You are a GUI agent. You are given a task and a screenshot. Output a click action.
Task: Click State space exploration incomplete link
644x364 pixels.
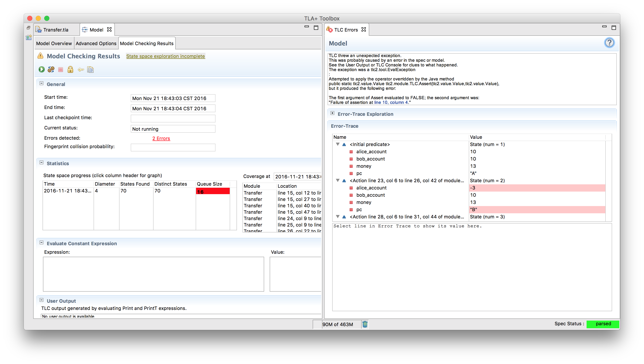165,56
